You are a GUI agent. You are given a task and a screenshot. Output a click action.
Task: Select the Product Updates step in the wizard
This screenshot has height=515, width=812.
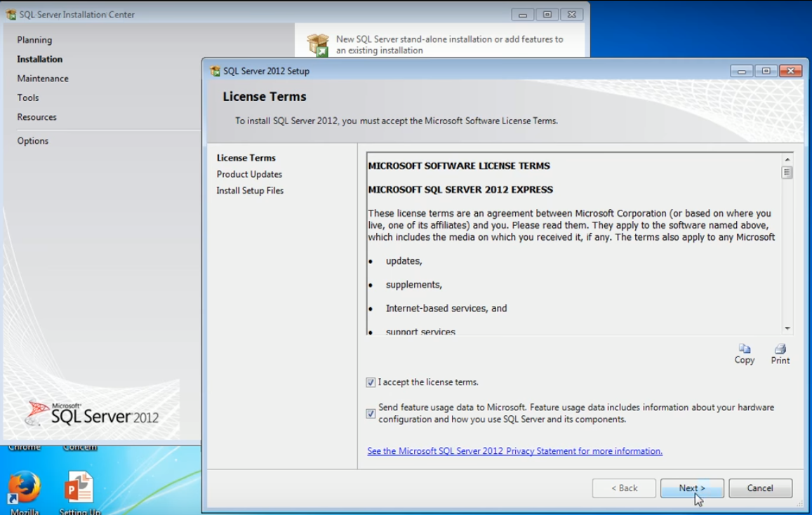(x=249, y=174)
